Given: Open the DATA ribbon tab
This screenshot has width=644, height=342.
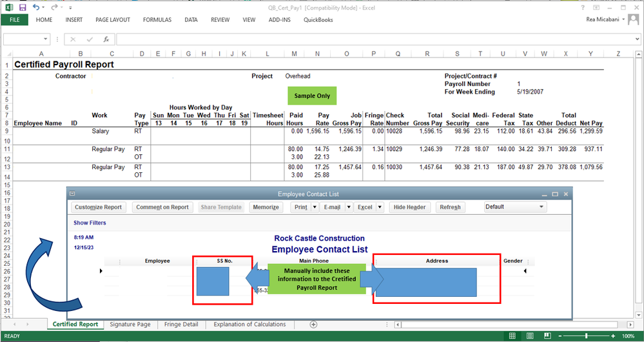Looking at the screenshot, I should (191, 20).
